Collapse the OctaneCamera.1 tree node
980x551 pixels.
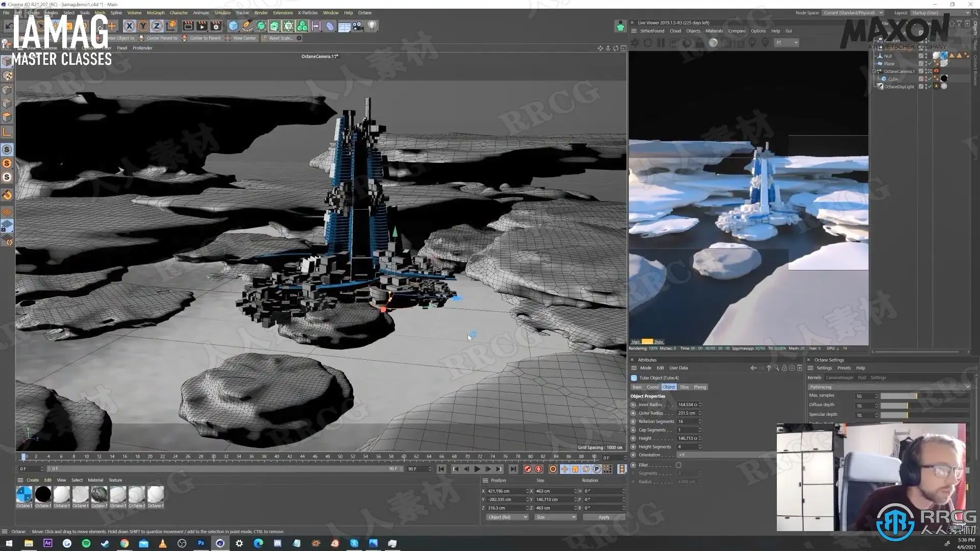[x=874, y=71]
